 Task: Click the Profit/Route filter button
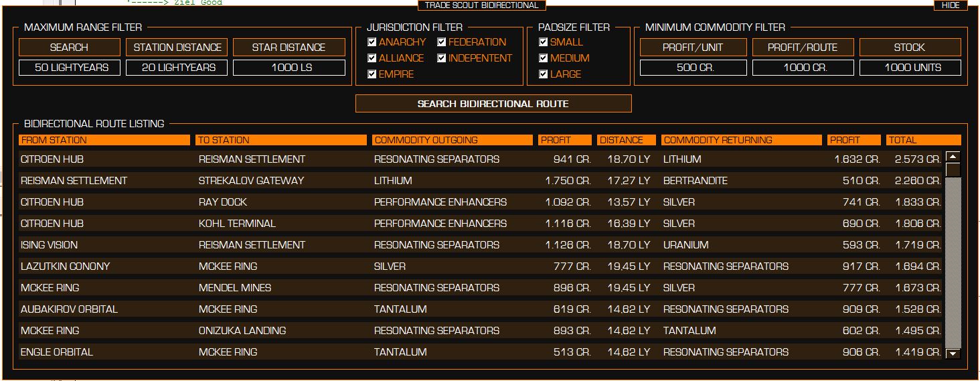[803, 48]
